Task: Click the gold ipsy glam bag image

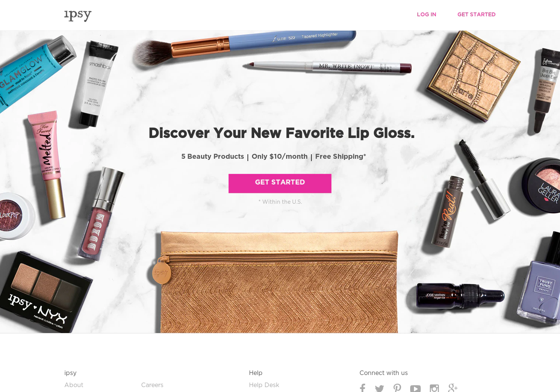Action: (276, 282)
